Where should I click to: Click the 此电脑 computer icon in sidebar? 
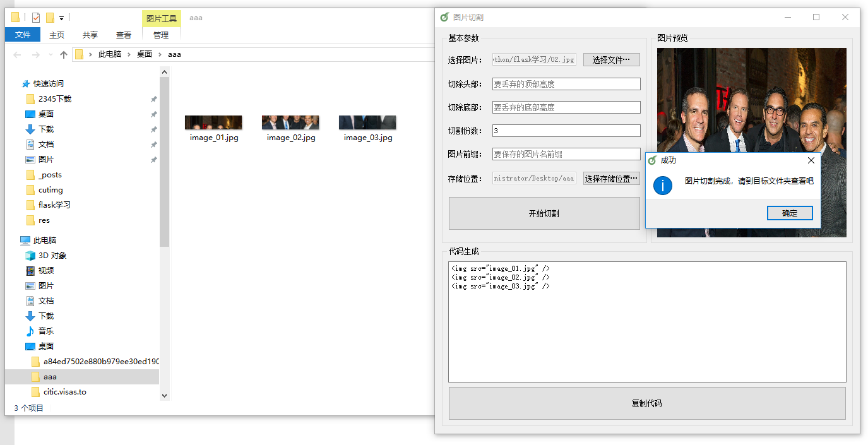25,240
